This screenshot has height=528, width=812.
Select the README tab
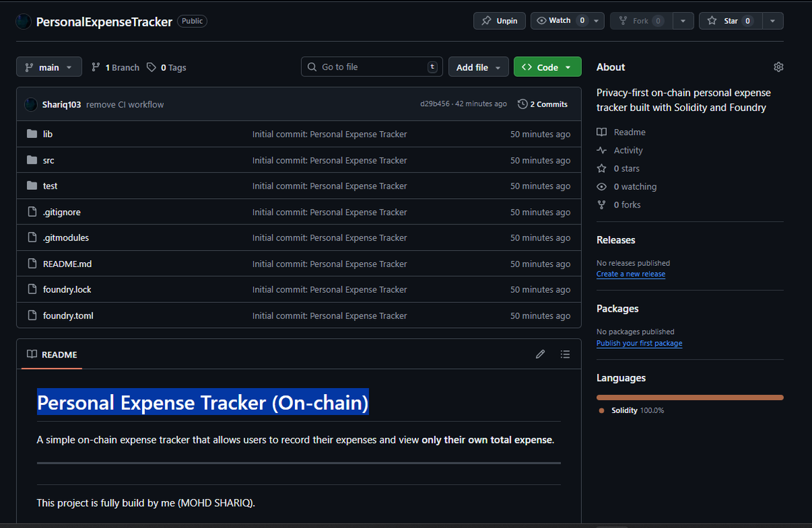click(x=52, y=354)
